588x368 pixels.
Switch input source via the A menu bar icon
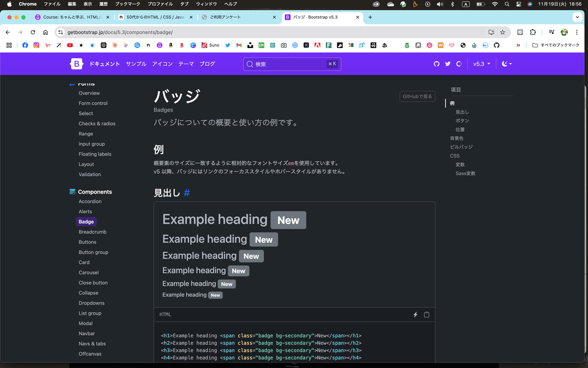tap(465, 4)
